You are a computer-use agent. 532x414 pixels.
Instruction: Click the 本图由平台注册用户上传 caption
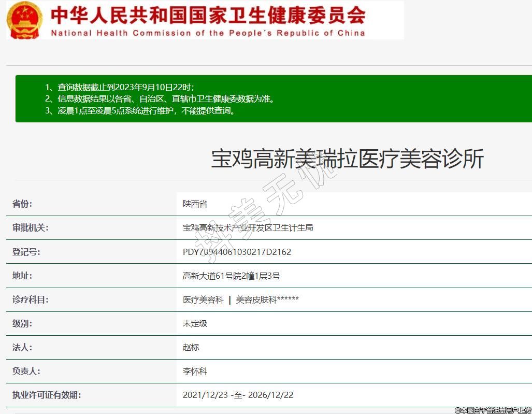click(493, 410)
